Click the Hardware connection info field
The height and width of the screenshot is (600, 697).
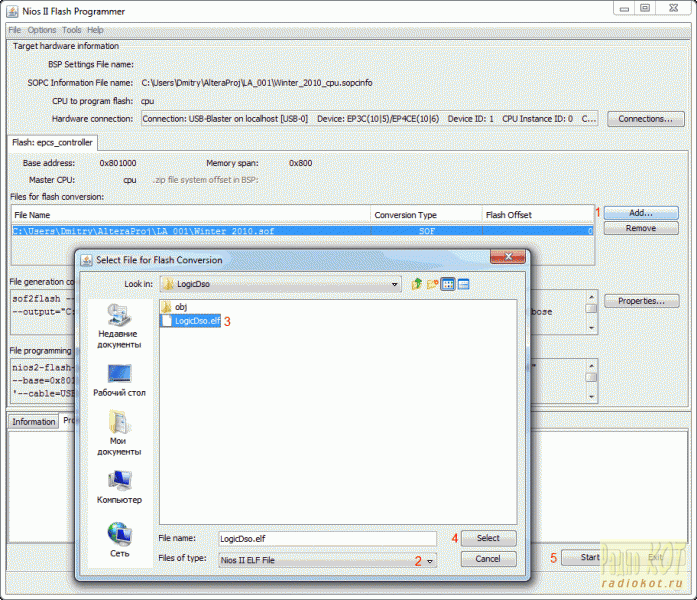369,119
